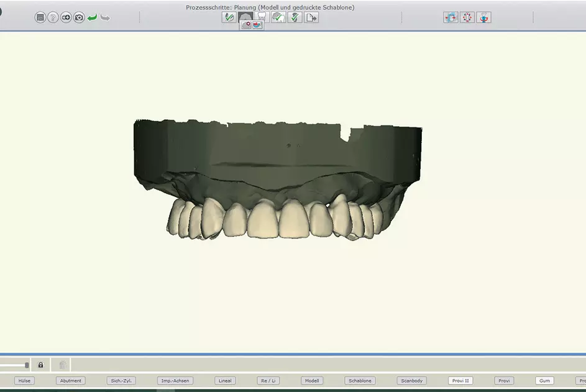The image size is (586, 392).
Task: Toggle Hülse visibility
Action: click(24, 380)
